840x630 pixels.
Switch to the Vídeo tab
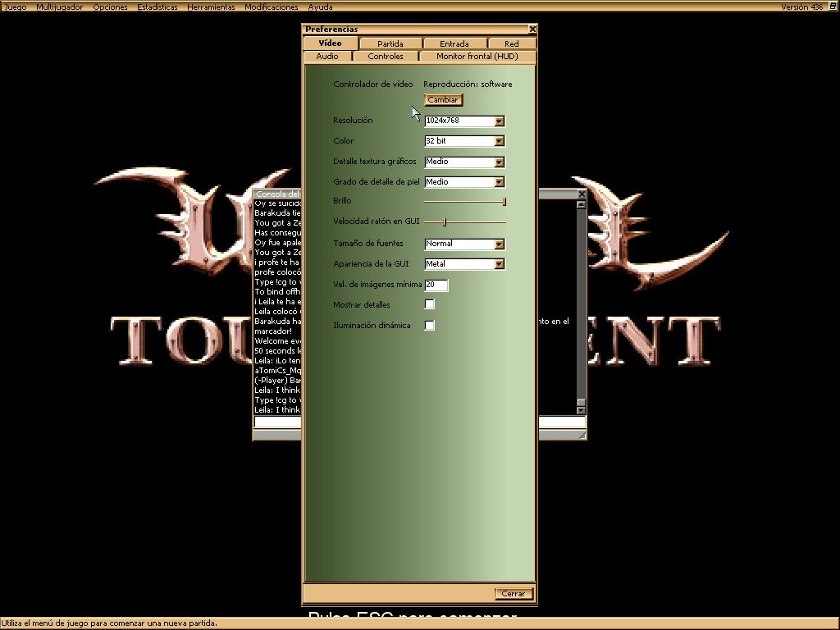330,43
